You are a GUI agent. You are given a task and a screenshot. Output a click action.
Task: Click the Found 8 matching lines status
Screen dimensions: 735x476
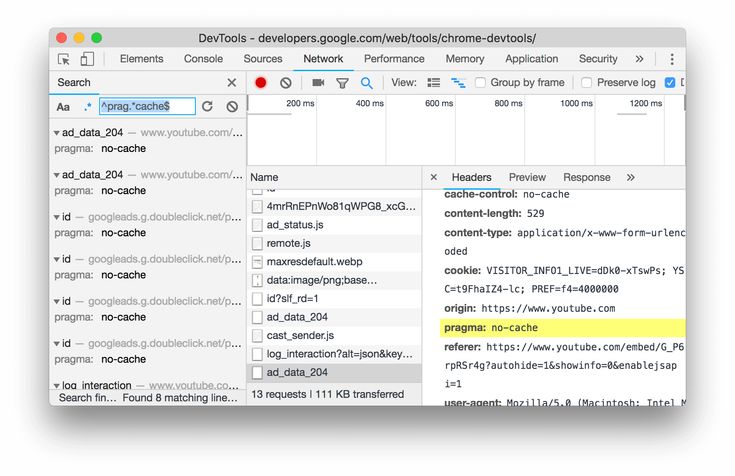click(180, 398)
